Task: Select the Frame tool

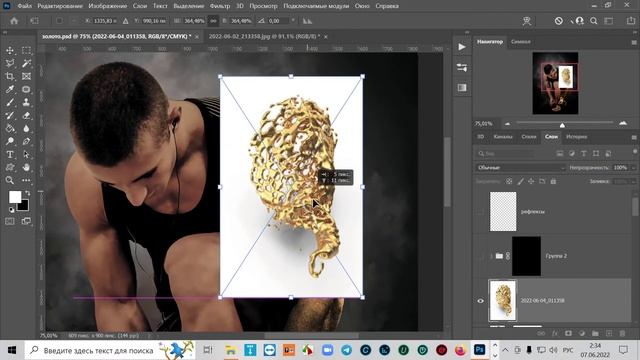Action: 26,76
